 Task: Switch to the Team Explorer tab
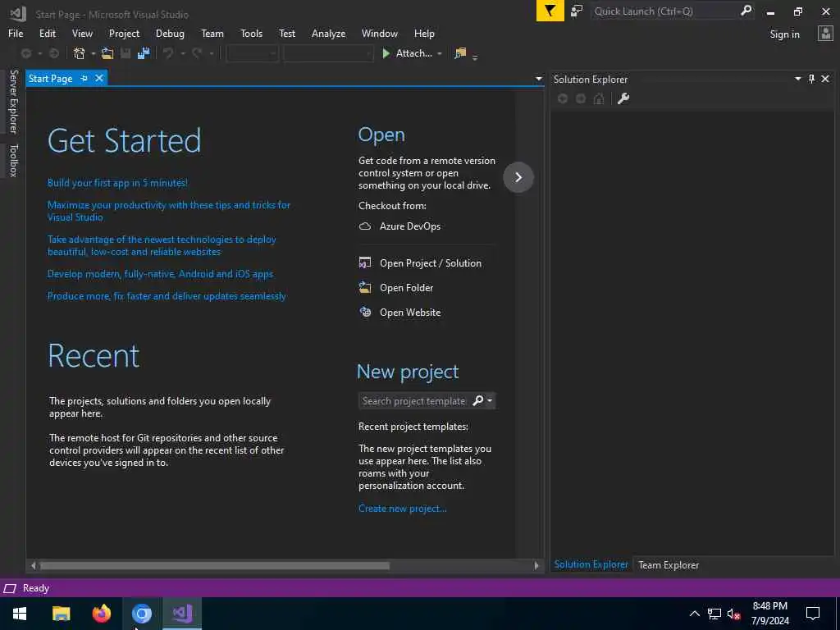[669, 564]
